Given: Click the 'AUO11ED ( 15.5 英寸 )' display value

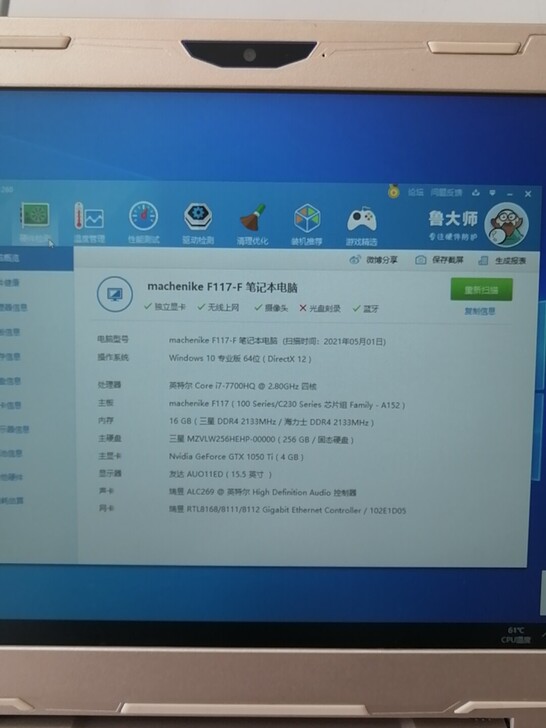Looking at the screenshot, I should point(220,474).
